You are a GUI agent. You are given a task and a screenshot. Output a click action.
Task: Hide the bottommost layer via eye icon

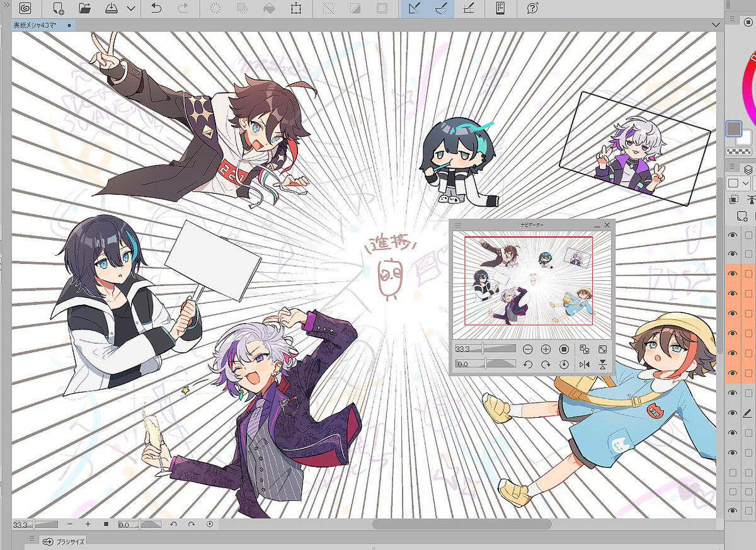point(733,511)
